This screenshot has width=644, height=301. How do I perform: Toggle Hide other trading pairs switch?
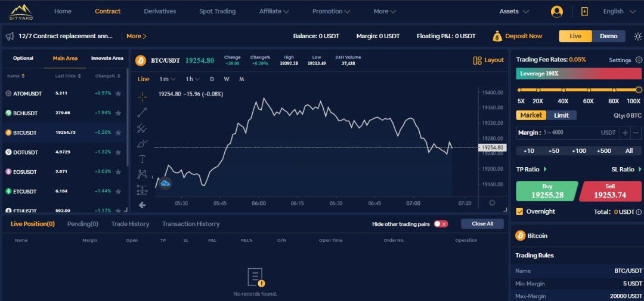point(441,224)
